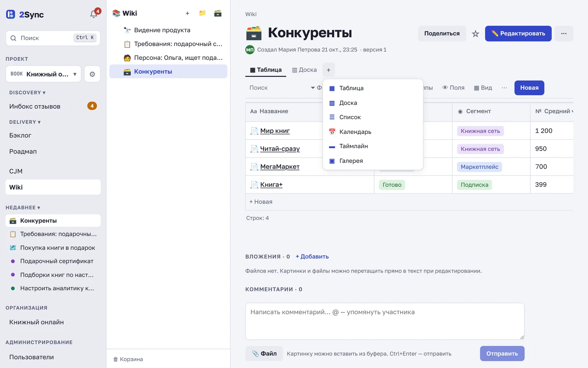The height and width of the screenshot is (368, 588).
Task: Open project settings gear
Action: click(x=92, y=74)
